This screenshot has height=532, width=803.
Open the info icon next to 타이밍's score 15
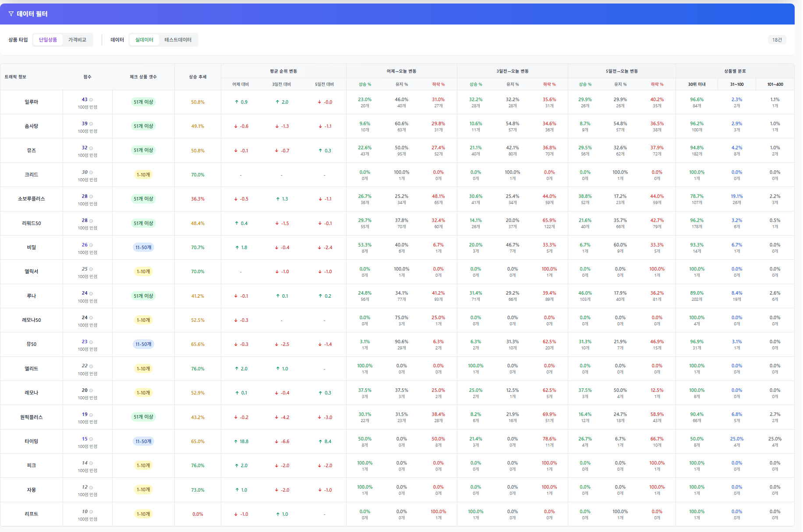(91, 439)
